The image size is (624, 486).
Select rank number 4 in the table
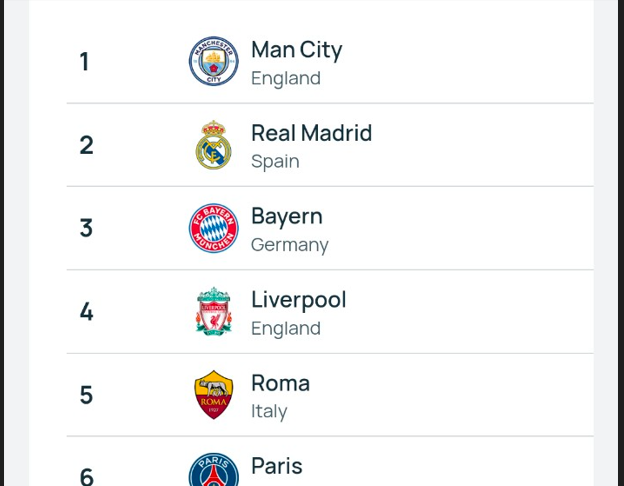(x=86, y=311)
